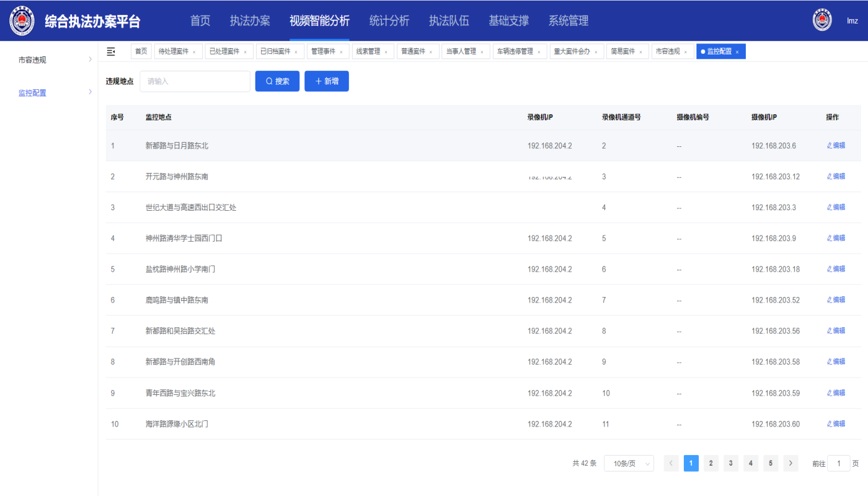Edit row 新都路与开创路西南角

click(x=836, y=361)
